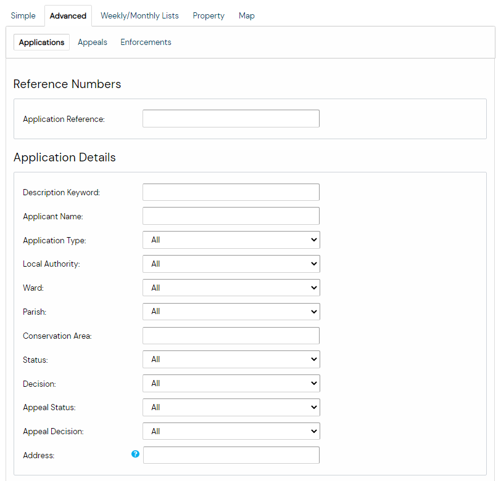Open the Local Authority dropdown
The image size is (500, 481).
tap(231, 264)
